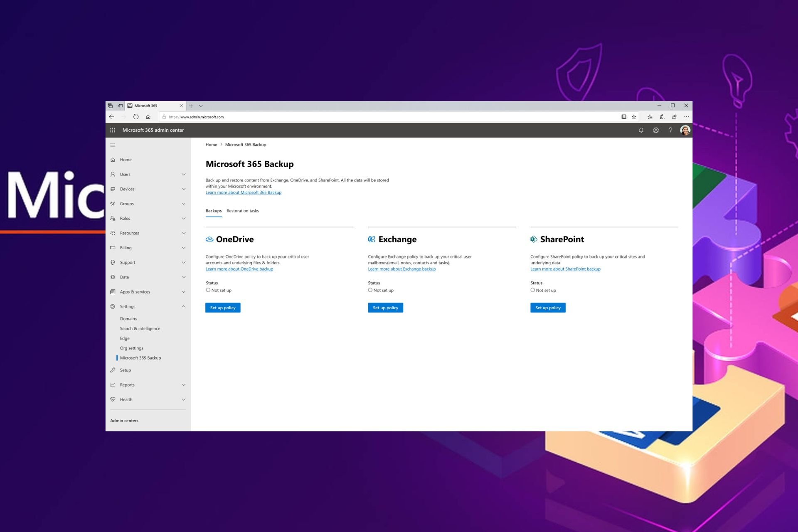Click the Home icon in sidebar
Screen dimensions: 798x532
pos(113,160)
